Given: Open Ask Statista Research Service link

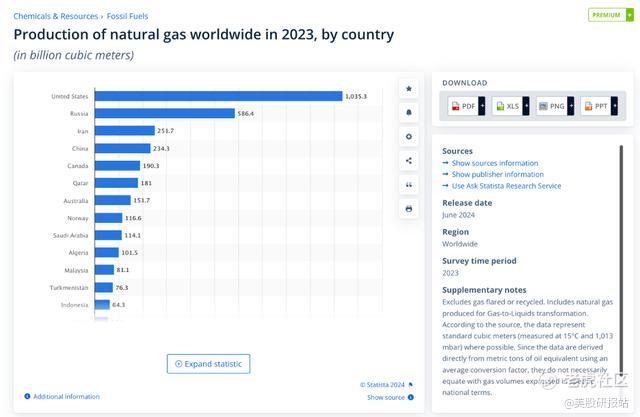Looking at the screenshot, I should coord(506,185).
